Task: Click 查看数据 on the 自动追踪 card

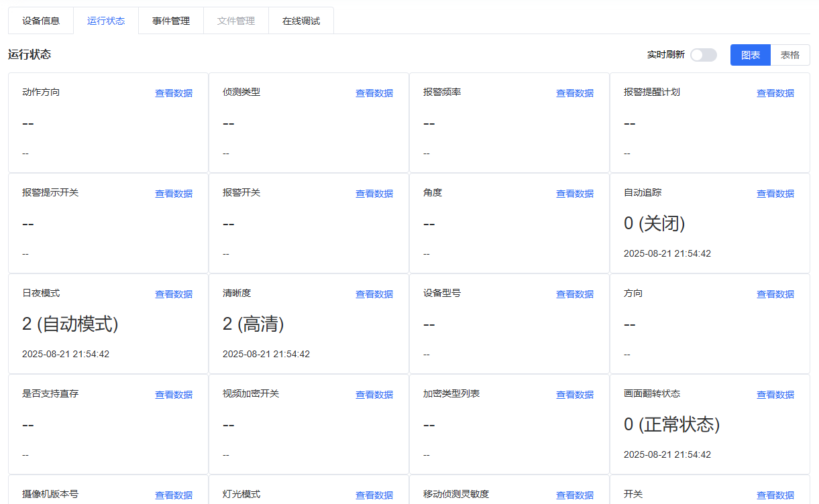Action: pos(775,194)
